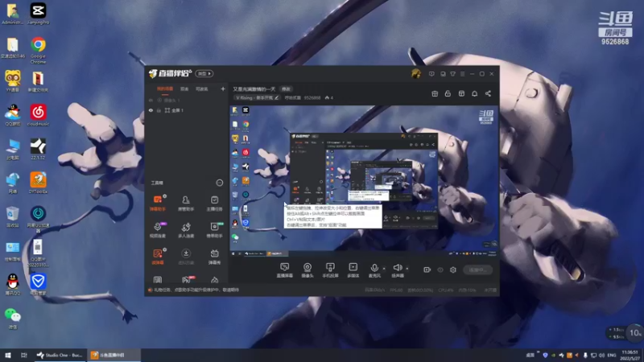Open the Windows Start menu
The height and width of the screenshot is (362, 644).
[x=8, y=355]
